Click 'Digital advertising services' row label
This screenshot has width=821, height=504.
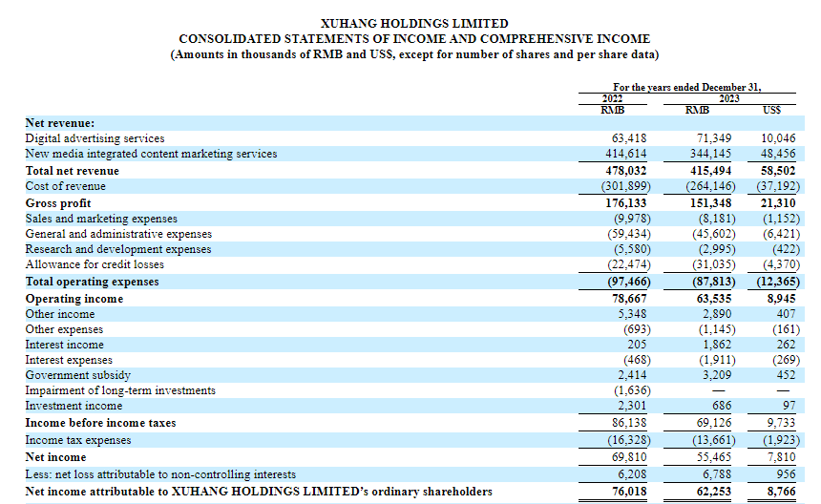pos(95,138)
